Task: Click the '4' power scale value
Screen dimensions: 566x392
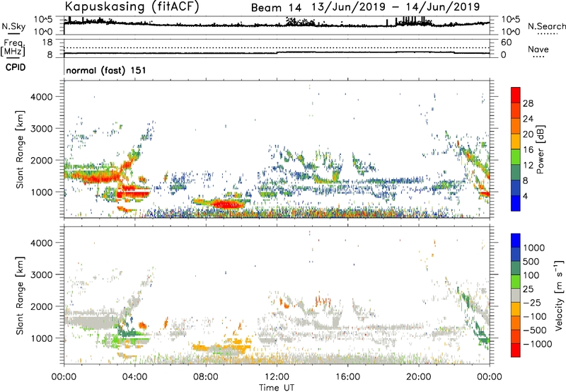Action: coord(525,197)
